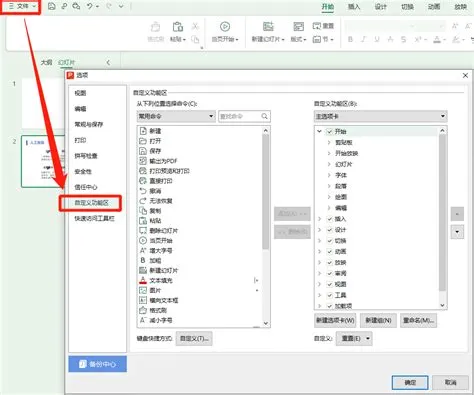Expand the 绘图 group node
The width and height of the screenshot is (474, 395).
[329, 197]
